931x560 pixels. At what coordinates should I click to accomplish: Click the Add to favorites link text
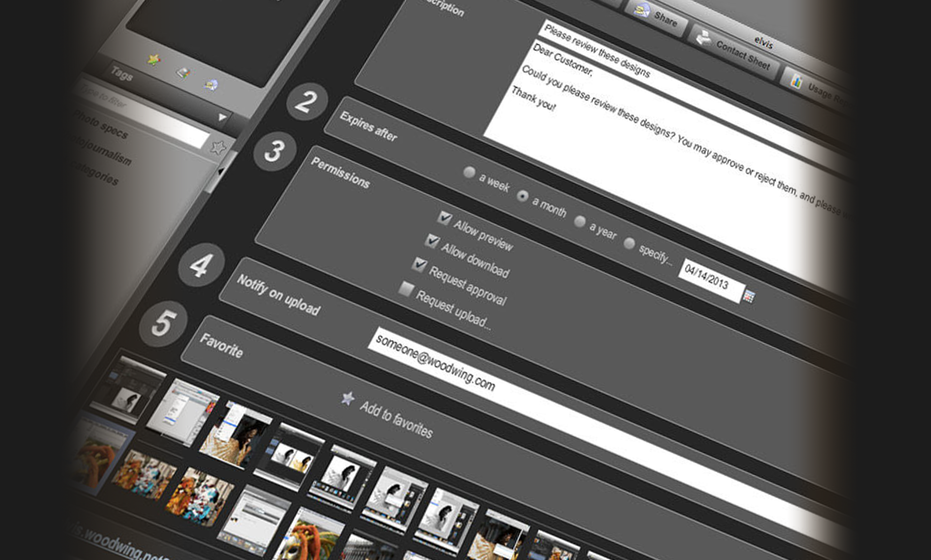tap(396, 420)
